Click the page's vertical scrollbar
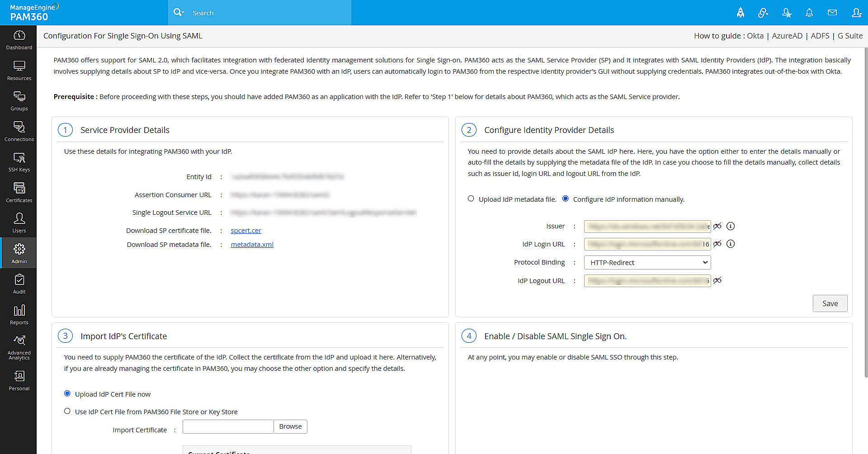 (x=866, y=213)
